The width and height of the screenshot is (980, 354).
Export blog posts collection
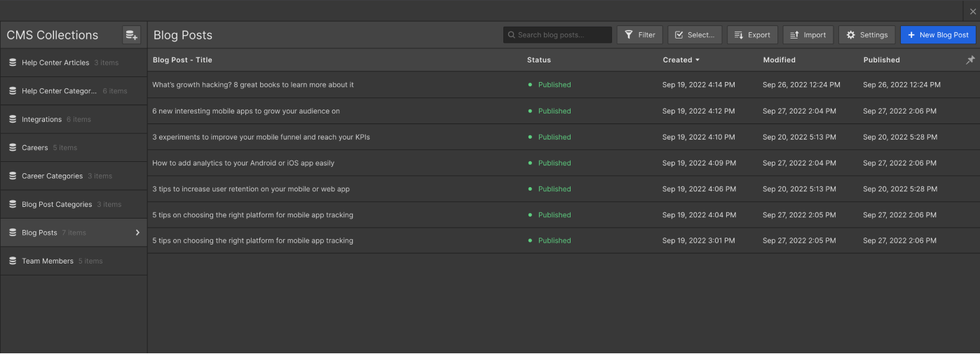pos(751,35)
